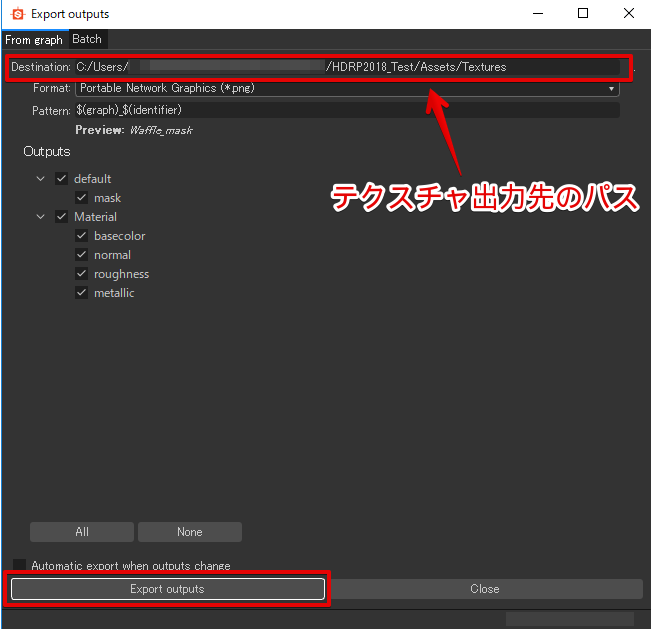
Task: Toggle the metallic output checkbox
Action: click(81, 293)
